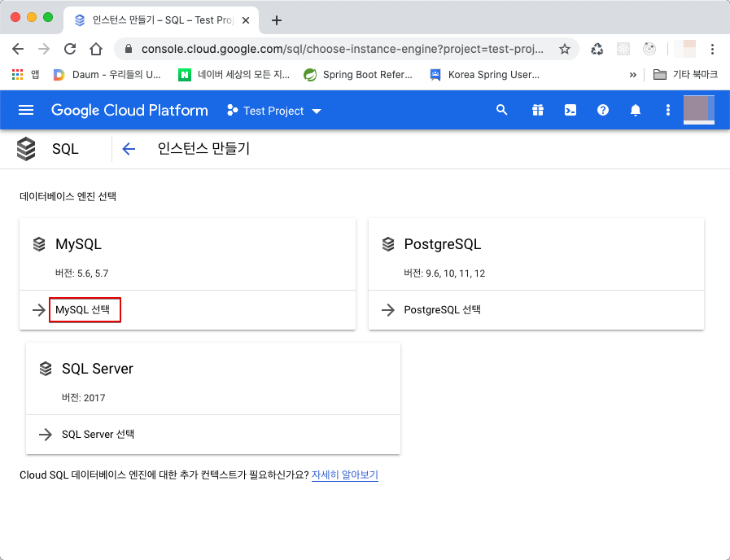Click the MySQL 선택 button
Viewport: 730px width, 560px height.
[x=83, y=310]
